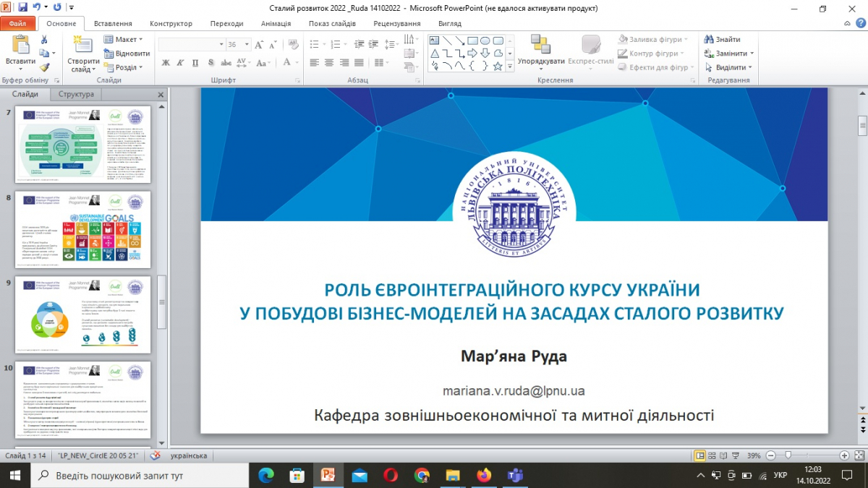Screen dimensions: 868x488
Task: Click the strikethrough formatting icon
Action: [x=227, y=62]
